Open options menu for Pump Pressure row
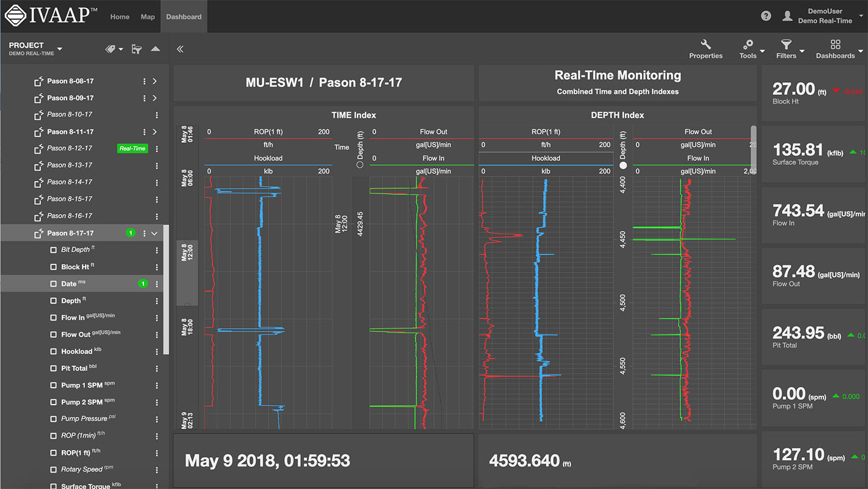This screenshot has height=489, width=868. tap(157, 419)
